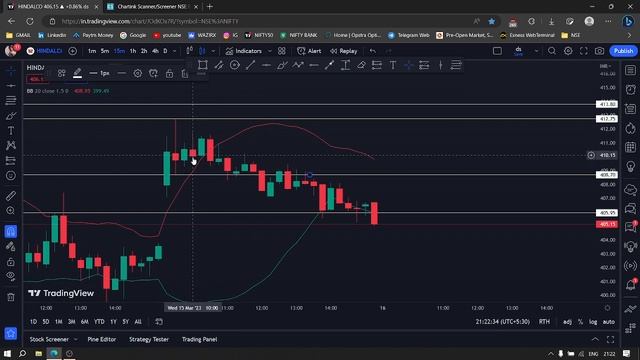The image size is (640, 360).
Task: Select the 15m timeframe
Action: pyautogui.click(x=119, y=51)
